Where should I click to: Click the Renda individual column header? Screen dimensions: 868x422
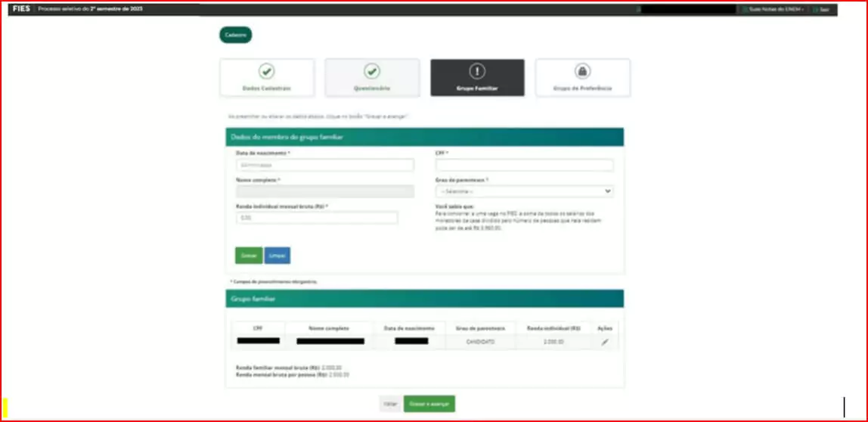553,328
